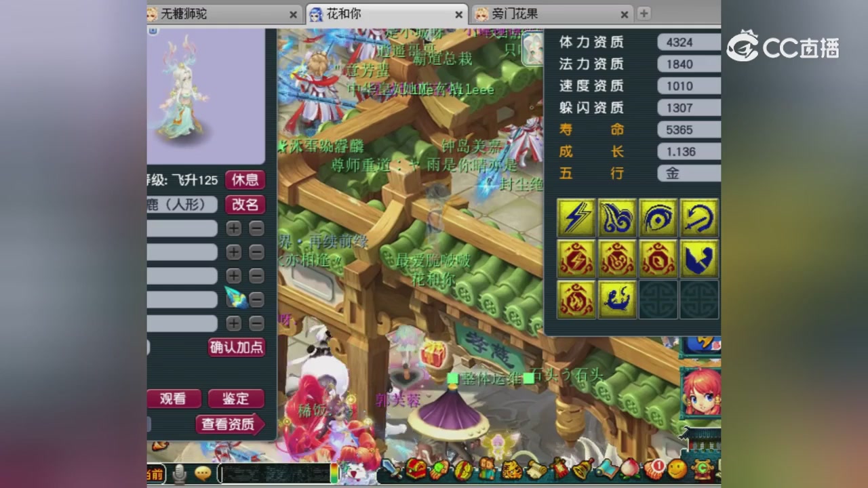Click the 观看 button
Screen dimensions: 868x488
[174, 399]
